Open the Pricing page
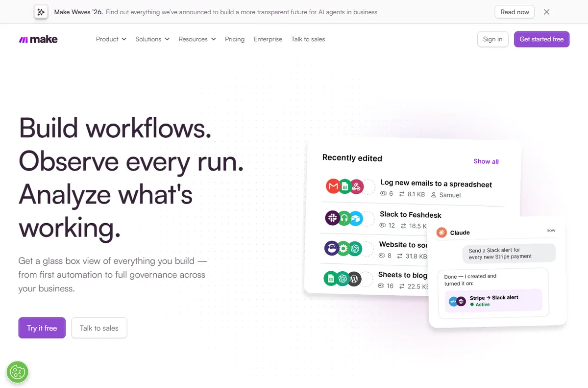This screenshot has width=588, height=388. tap(235, 39)
